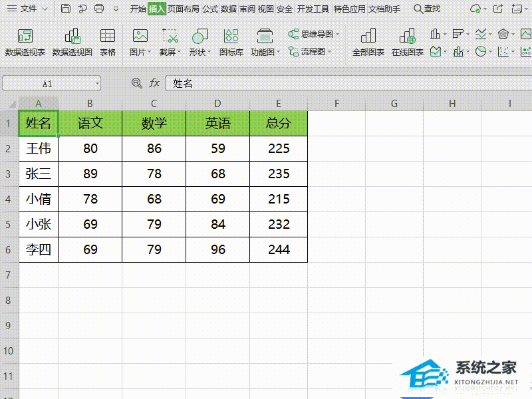The image size is (532, 399).
Task: Switch to the 公式 formulas tab
Action: click(210, 9)
